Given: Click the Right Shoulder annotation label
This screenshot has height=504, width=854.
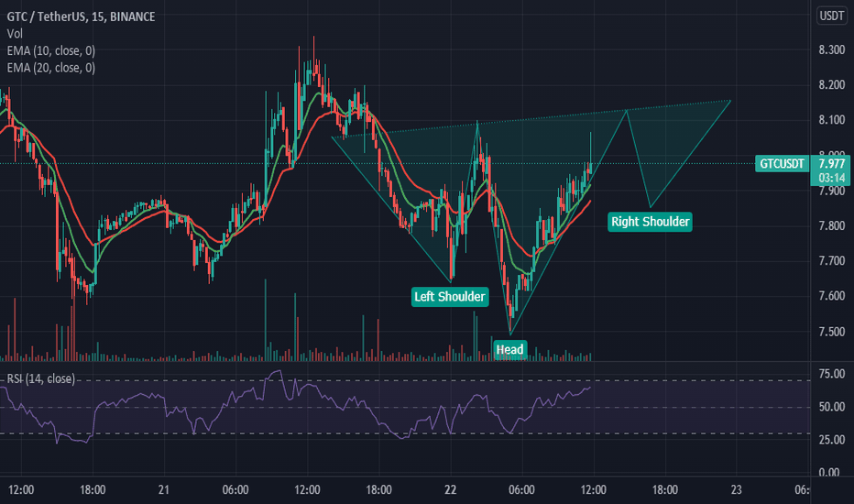Looking at the screenshot, I should 650,222.
